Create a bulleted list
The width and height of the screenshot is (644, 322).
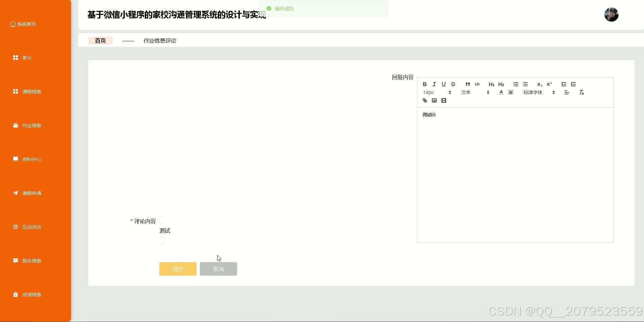point(525,84)
